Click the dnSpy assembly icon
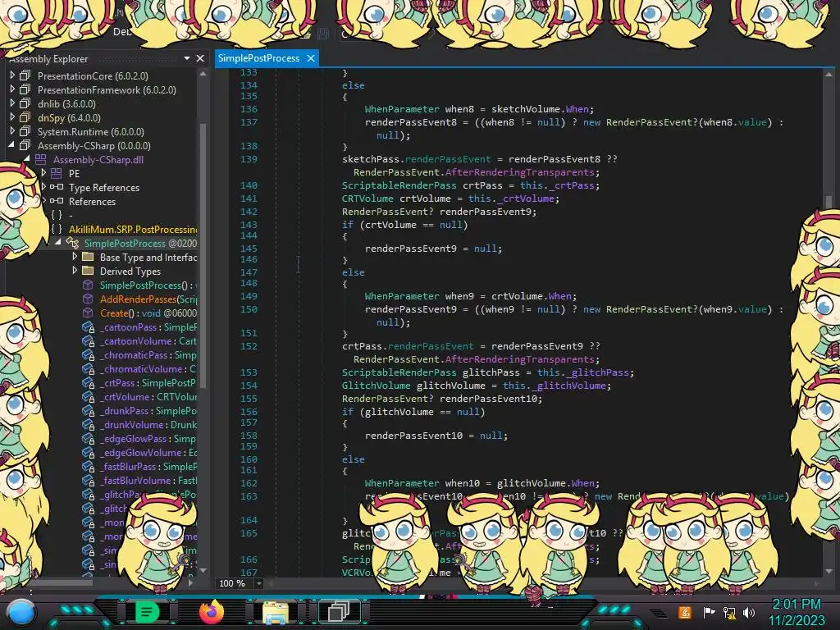This screenshot has width=840, height=630. click(x=25, y=117)
